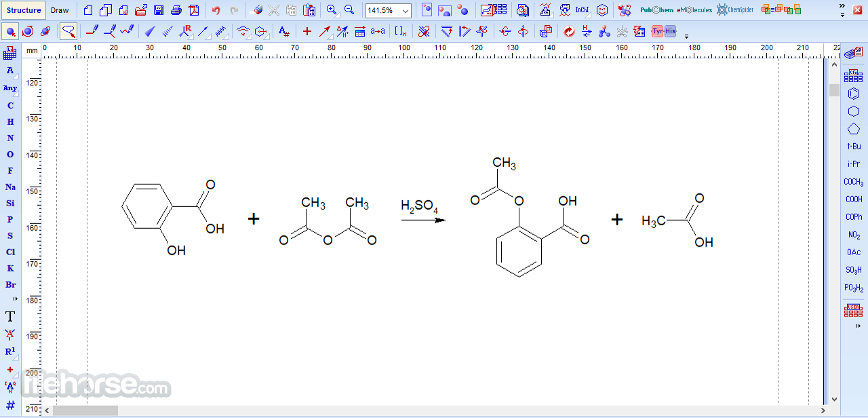Image resolution: width=868 pixels, height=418 pixels.
Task: Pick the Draw Normal bond tool
Action: pyautogui.click(x=92, y=31)
